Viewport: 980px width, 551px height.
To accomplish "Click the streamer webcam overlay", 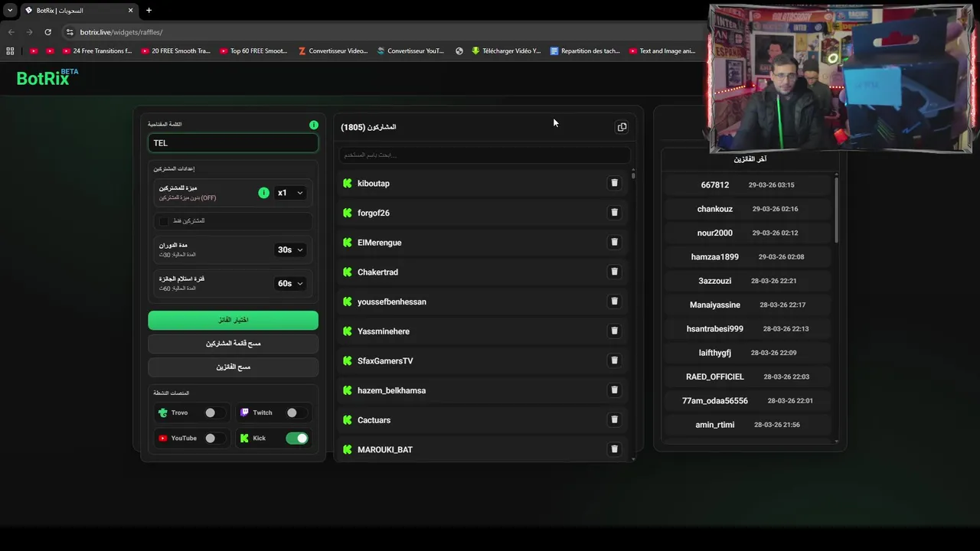I will point(840,79).
